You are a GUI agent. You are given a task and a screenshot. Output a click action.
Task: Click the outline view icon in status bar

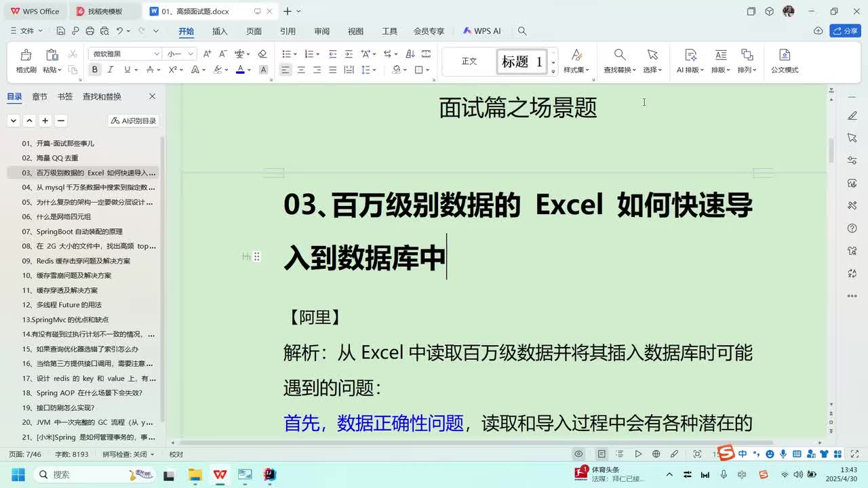click(620, 454)
